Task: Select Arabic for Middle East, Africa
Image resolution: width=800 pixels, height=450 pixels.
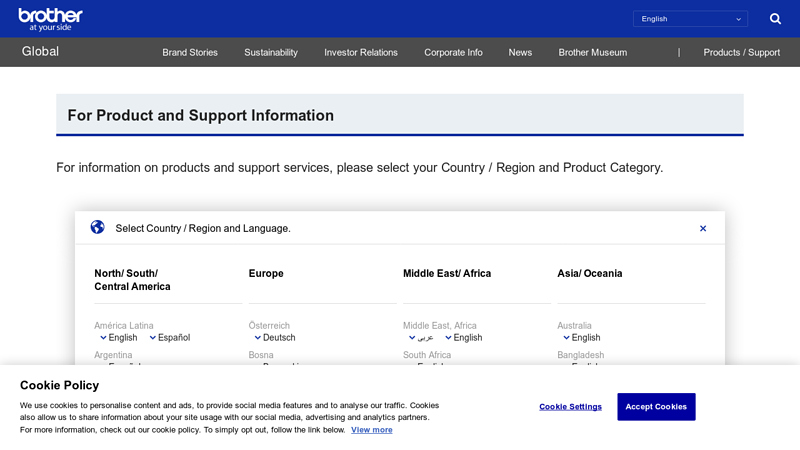Action: (x=421, y=338)
